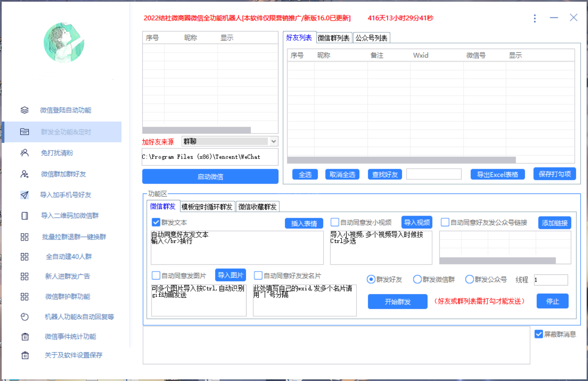The width and height of the screenshot is (588, 381).
Task: Expand the 加好友来源 dropdown
Action: tap(273, 141)
